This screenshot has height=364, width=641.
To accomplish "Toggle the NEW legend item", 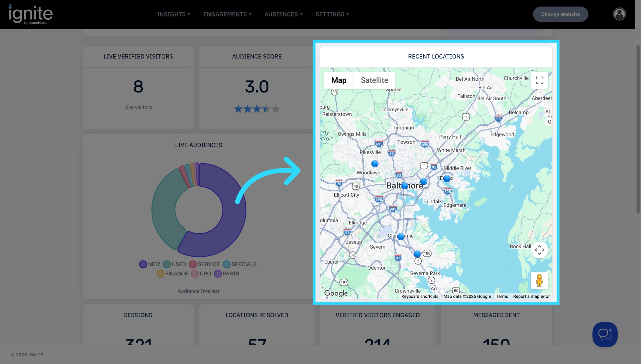I will click(x=150, y=264).
